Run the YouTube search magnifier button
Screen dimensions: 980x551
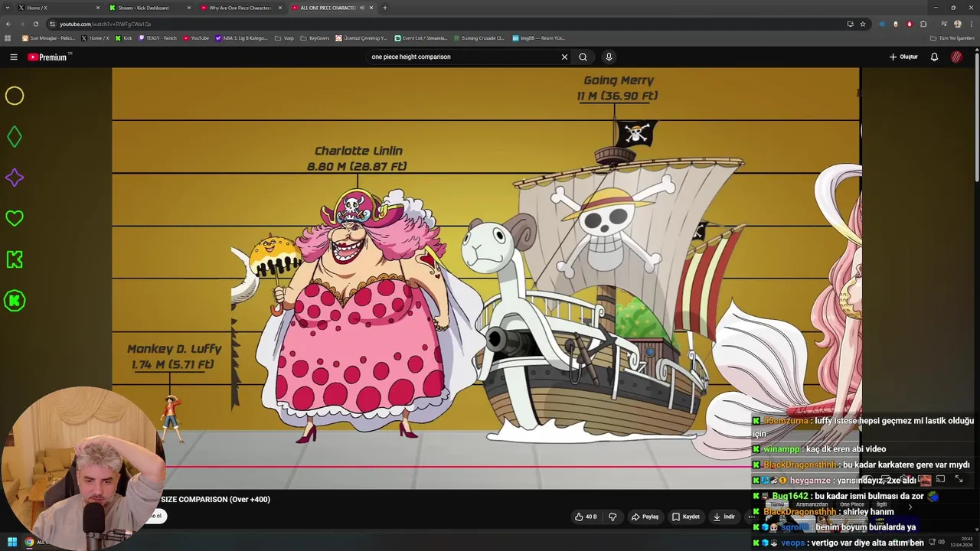click(583, 57)
